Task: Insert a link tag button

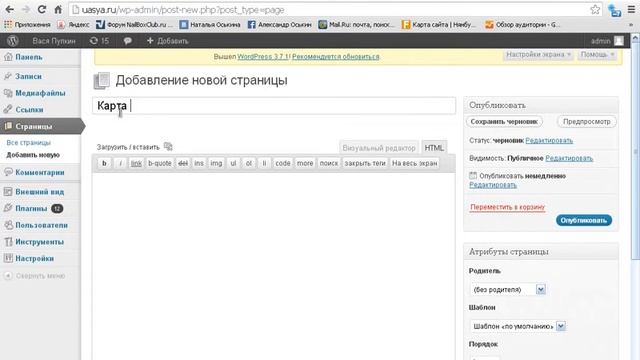Action: click(136, 163)
